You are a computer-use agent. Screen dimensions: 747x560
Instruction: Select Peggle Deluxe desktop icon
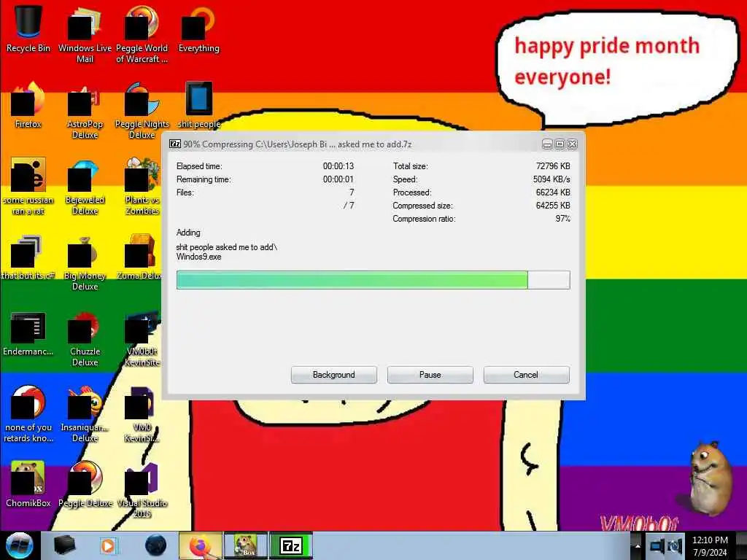tap(85, 484)
